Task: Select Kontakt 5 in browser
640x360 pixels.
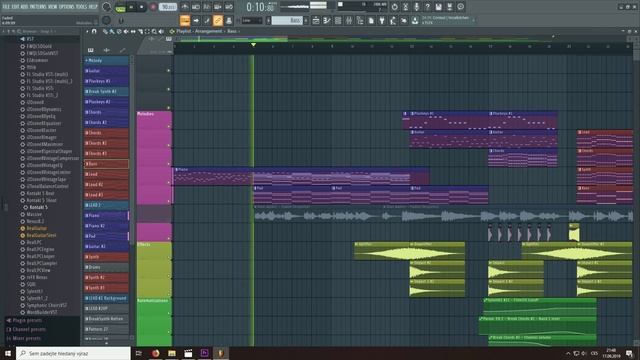Action: 37,207
